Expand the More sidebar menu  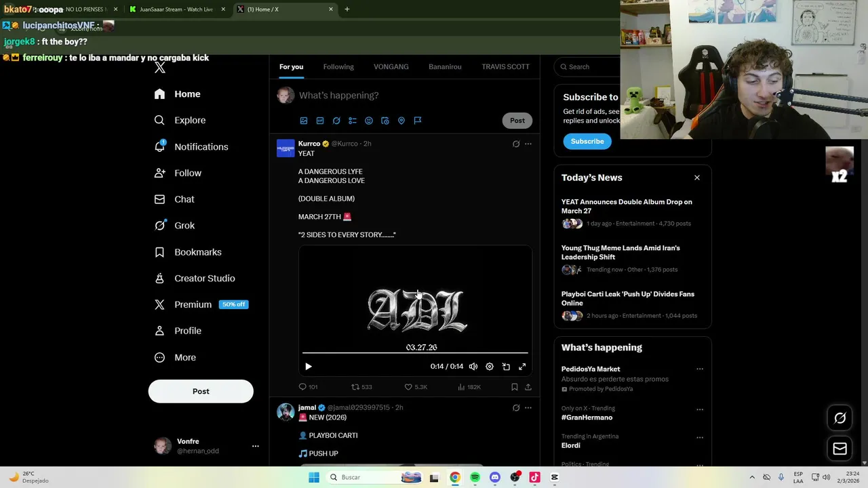pyautogui.click(x=175, y=357)
